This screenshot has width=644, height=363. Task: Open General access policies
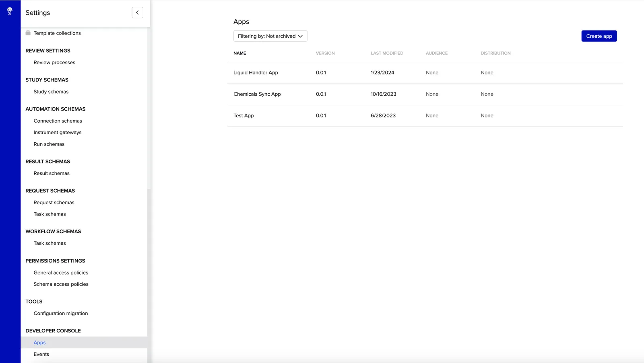[61, 273]
